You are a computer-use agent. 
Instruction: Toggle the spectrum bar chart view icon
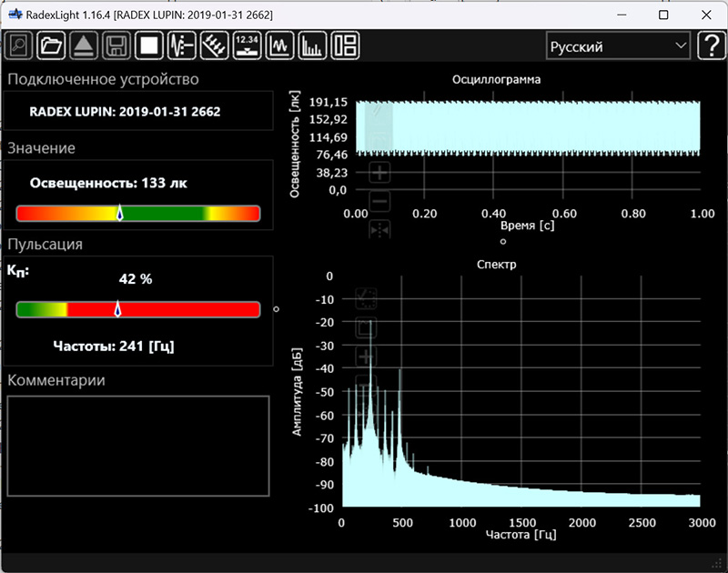click(312, 45)
